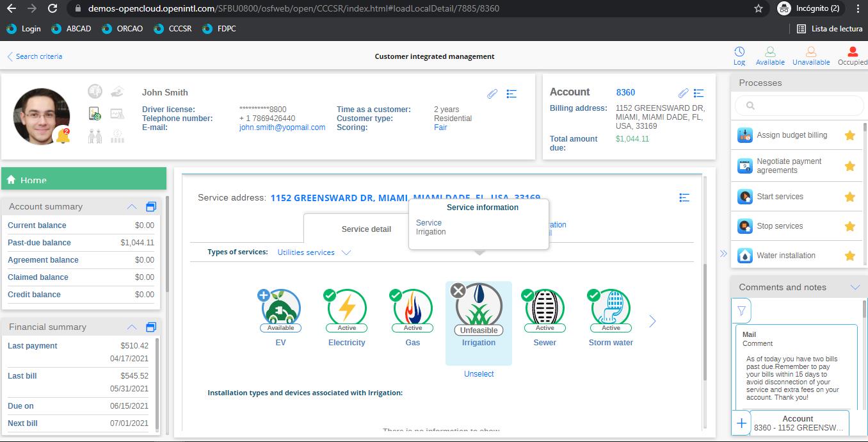This screenshot has height=442, width=868.
Task: Toggle favorite star for Water installation
Action: (x=850, y=256)
